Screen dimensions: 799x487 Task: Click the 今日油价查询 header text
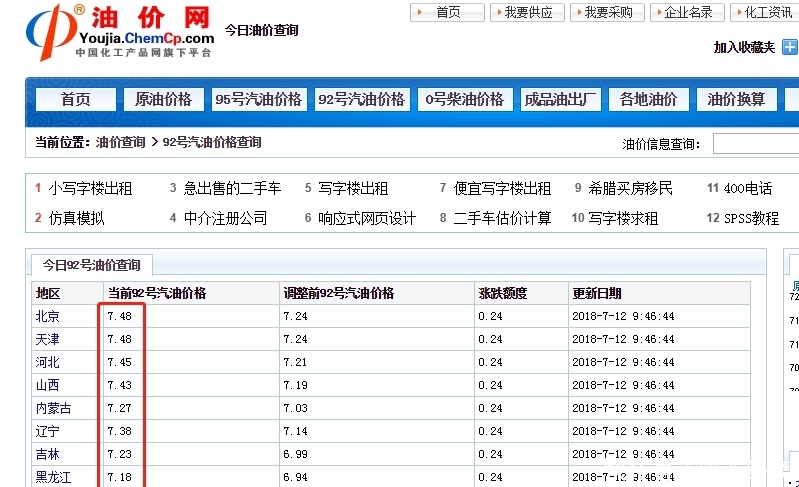coord(262,31)
